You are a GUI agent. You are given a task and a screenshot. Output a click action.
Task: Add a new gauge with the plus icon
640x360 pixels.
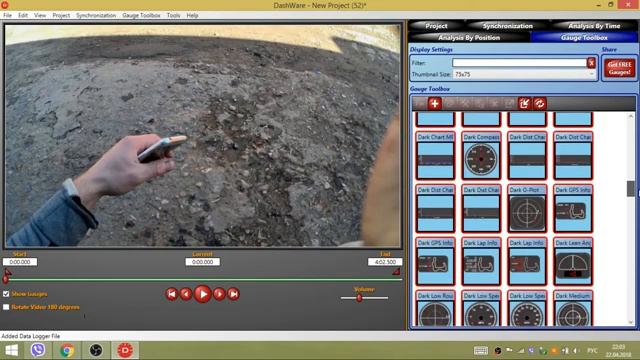click(x=435, y=104)
